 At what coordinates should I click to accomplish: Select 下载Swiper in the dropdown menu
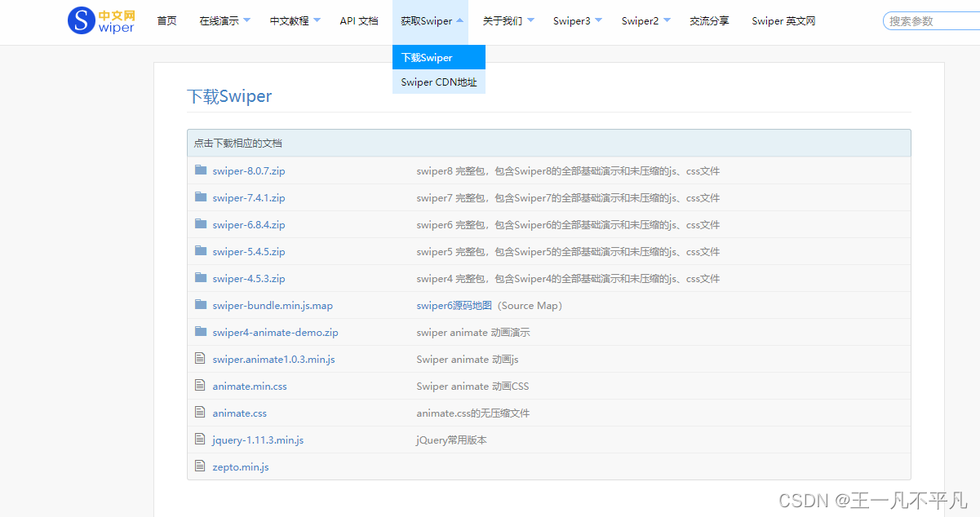pyautogui.click(x=439, y=57)
